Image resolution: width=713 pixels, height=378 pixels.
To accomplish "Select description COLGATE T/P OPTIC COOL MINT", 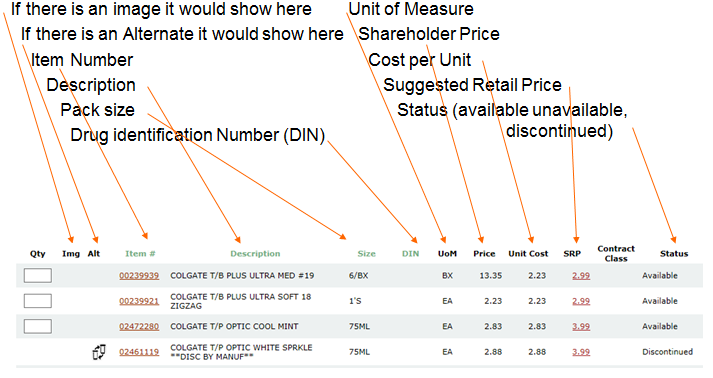I will click(234, 327).
